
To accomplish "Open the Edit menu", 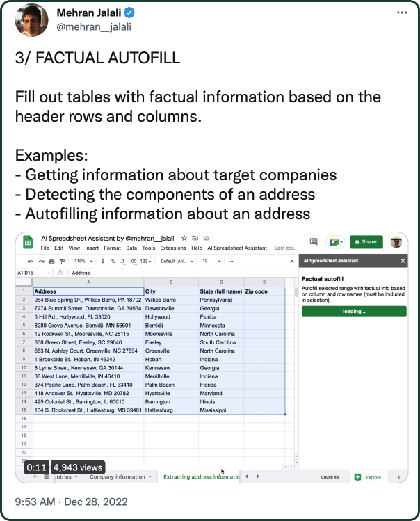I will tap(59, 248).
